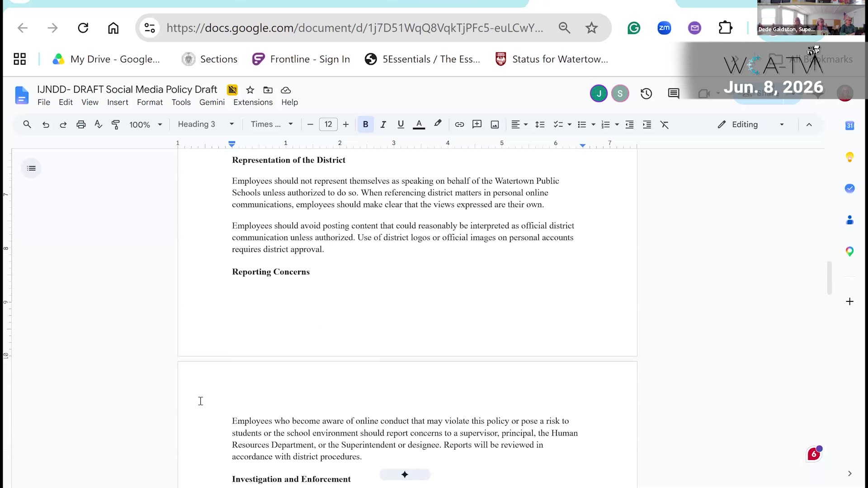Open Google Calendar side panel

tap(849, 126)
